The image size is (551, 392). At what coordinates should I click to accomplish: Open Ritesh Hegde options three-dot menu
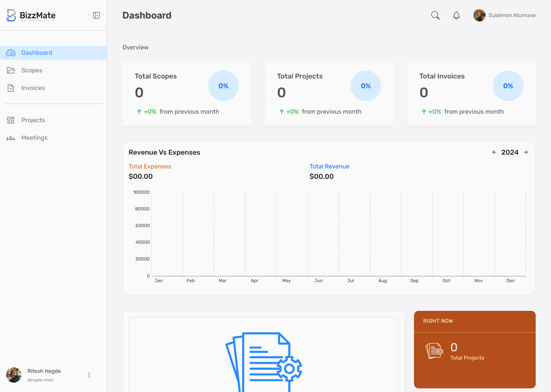[x=89, y=375]
